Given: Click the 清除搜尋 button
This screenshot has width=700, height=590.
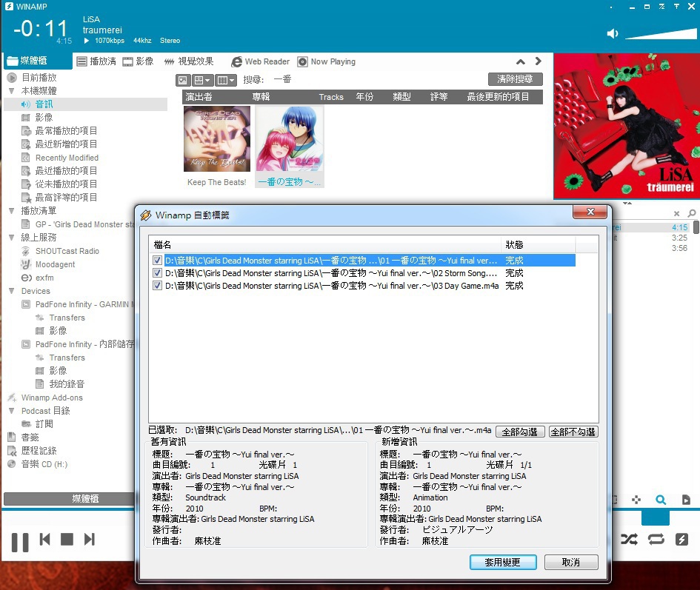Looking at the screenshot, I should (515, 79).
